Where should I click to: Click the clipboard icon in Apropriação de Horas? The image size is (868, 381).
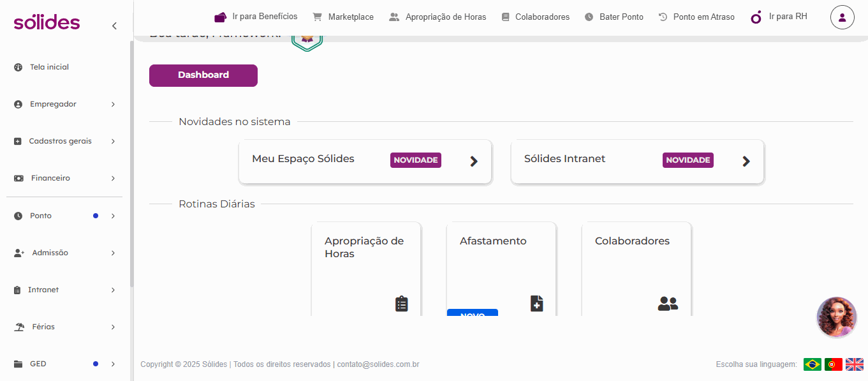click(x=401, y=304)
